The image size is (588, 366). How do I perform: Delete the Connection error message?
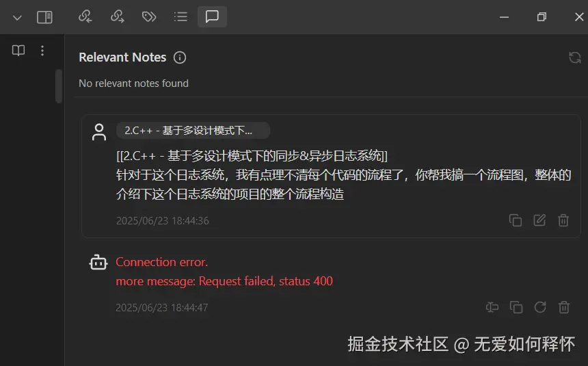[564, 307]
